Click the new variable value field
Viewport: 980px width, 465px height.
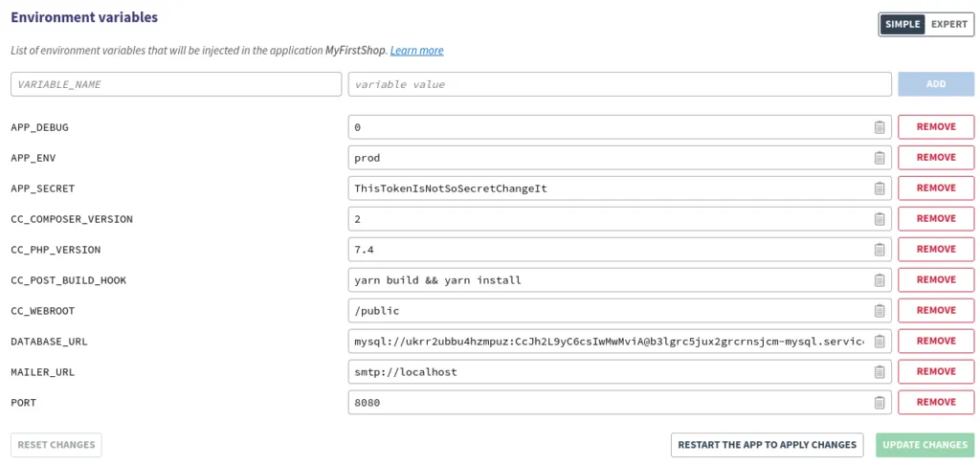coord(620,84)
